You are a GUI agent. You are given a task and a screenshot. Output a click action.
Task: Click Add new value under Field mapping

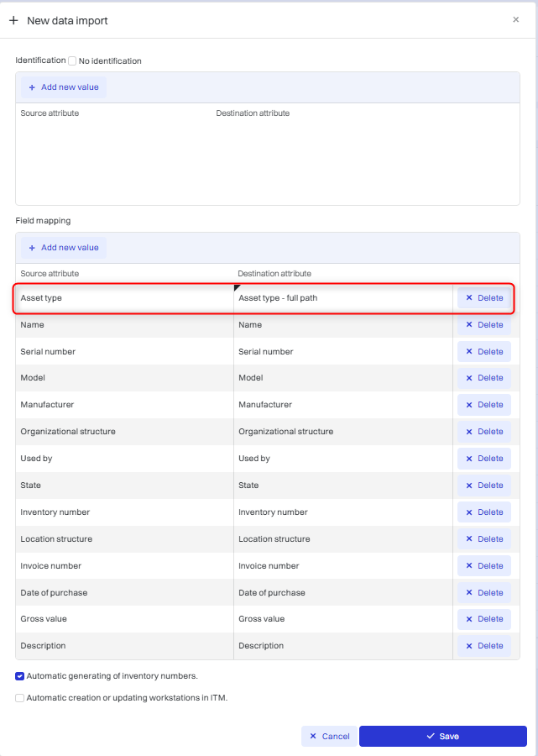coord(64,248)
